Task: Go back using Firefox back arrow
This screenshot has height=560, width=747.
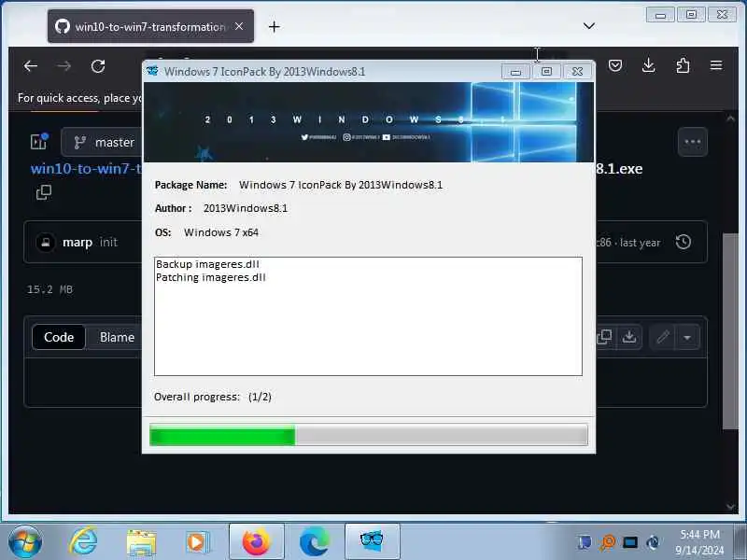Action: [x=31, y=66]
